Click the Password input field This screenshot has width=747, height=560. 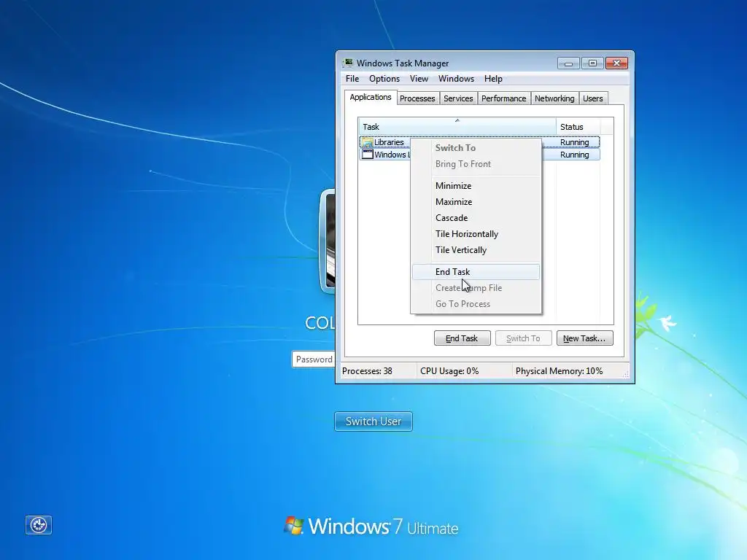point(314,359)
